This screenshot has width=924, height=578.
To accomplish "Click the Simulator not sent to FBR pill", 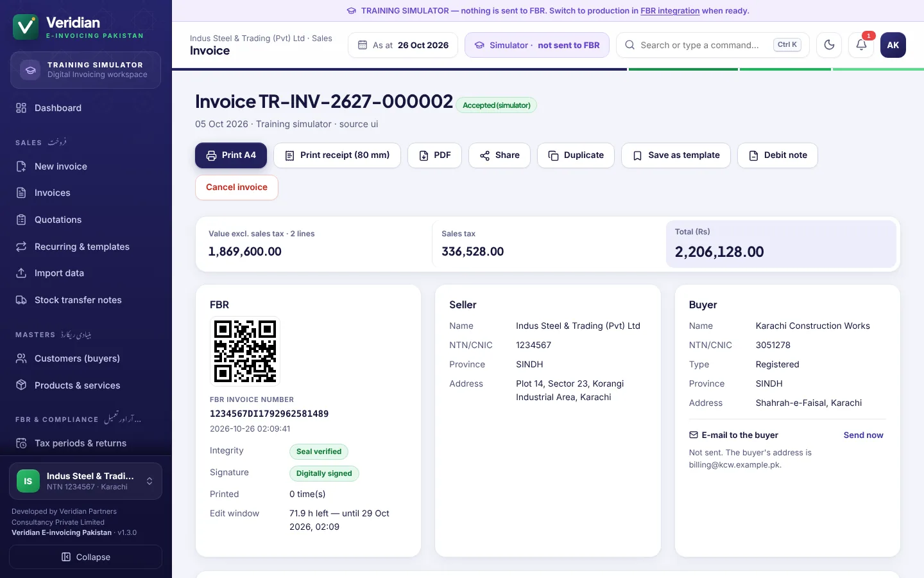I will pos(537,45).
